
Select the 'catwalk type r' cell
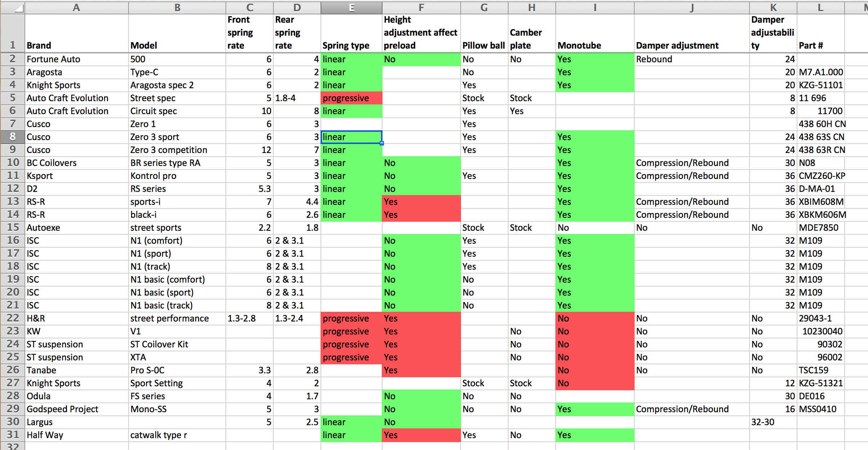pos(177,435)
